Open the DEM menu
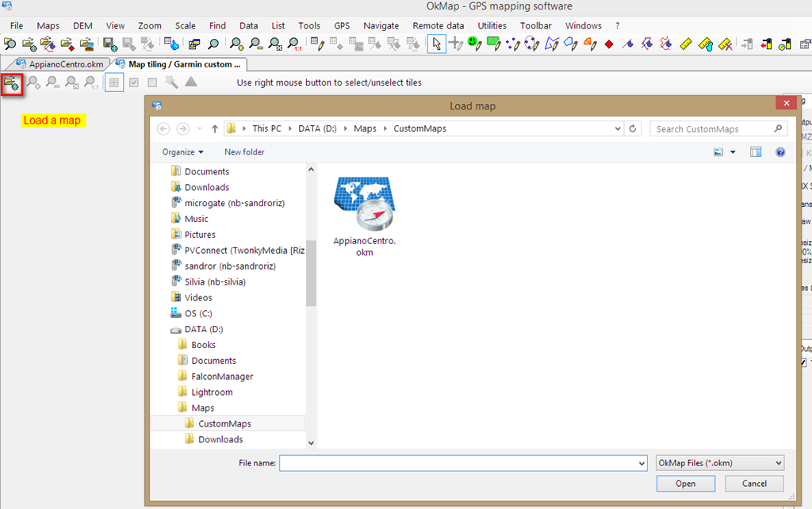Viewport: 812px width, 509px height. tap(82, 25)
